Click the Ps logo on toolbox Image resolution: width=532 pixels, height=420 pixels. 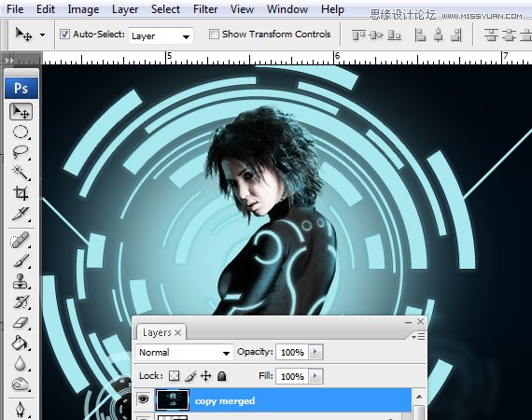point(21,88)
